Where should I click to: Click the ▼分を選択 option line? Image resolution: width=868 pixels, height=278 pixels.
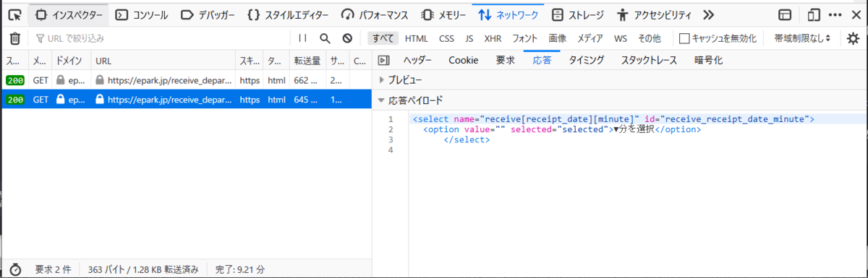pos(562,129)
